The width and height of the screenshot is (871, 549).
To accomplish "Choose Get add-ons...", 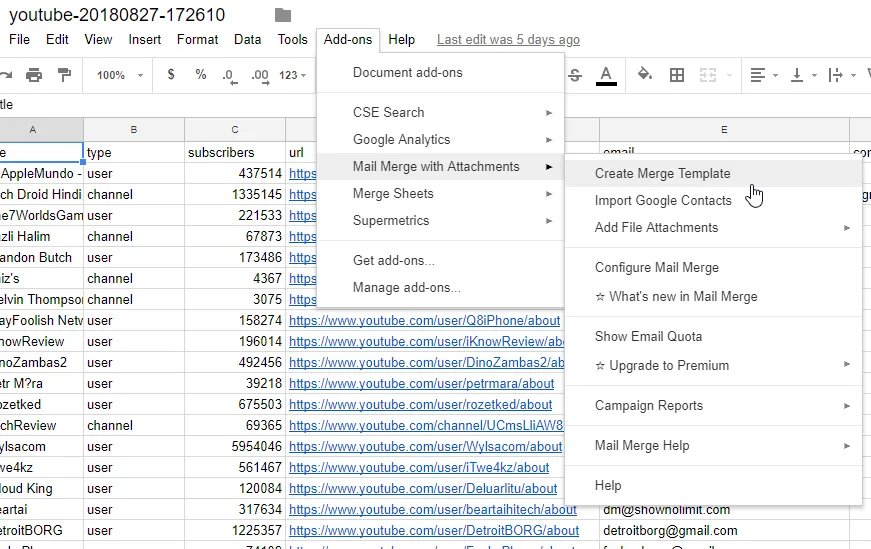I will click(440, 261).
